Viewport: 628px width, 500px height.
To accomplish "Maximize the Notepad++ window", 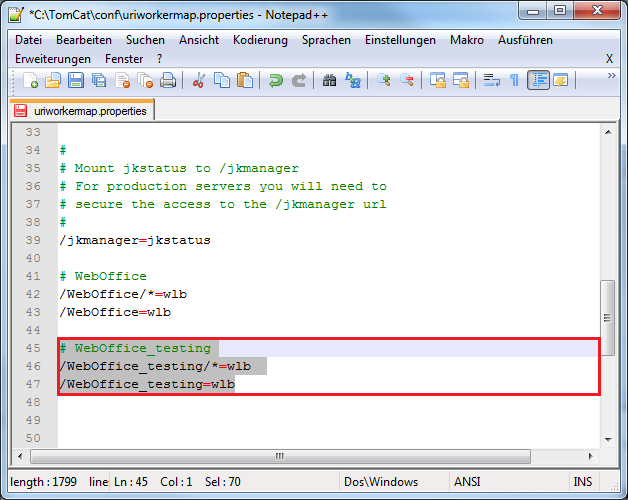I will [x=560, y=11].
